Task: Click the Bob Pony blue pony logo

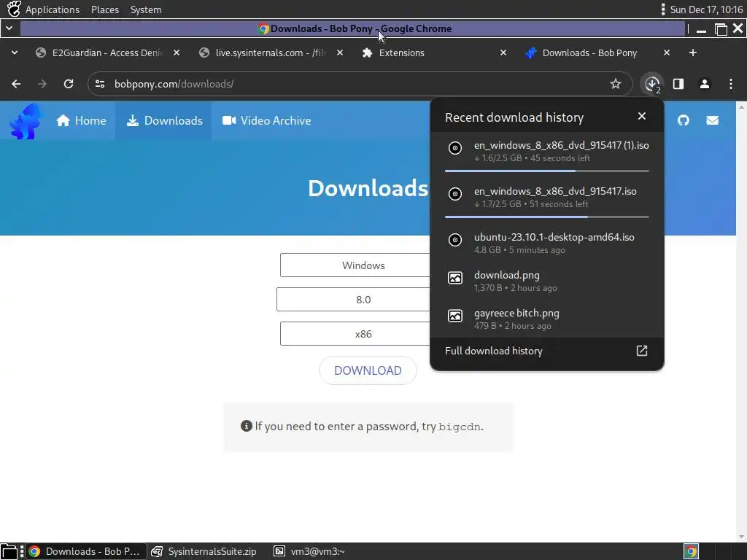Action: (x=26, y=122)
